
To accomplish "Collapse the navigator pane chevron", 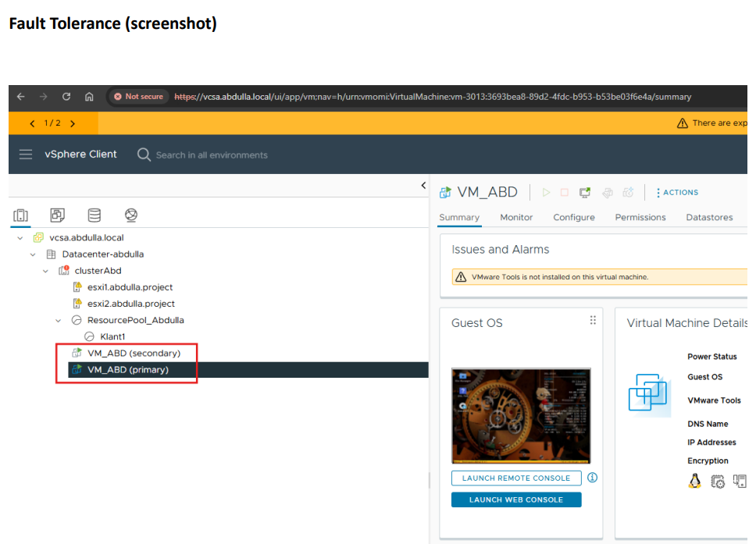I will click(423, 185).
